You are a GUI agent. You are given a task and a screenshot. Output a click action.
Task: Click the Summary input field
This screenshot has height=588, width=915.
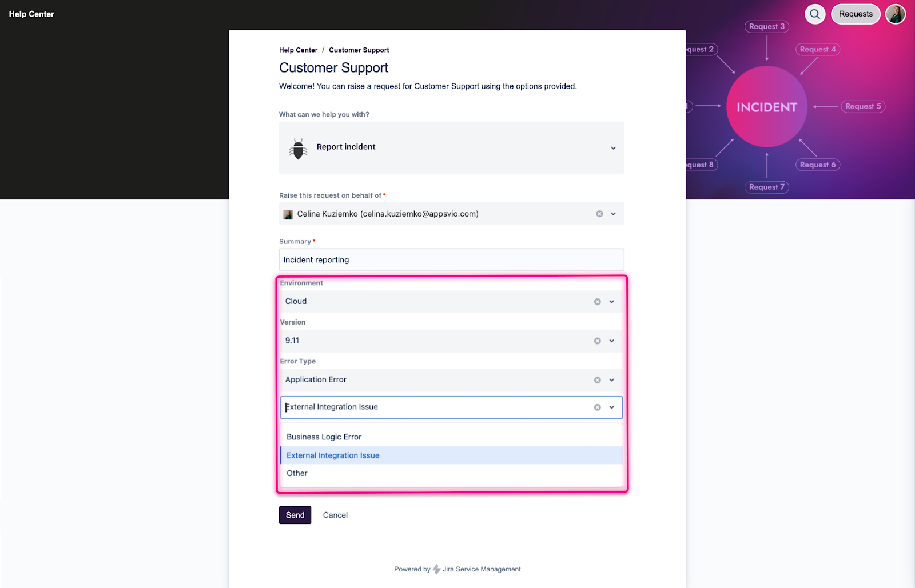(451, 259)
